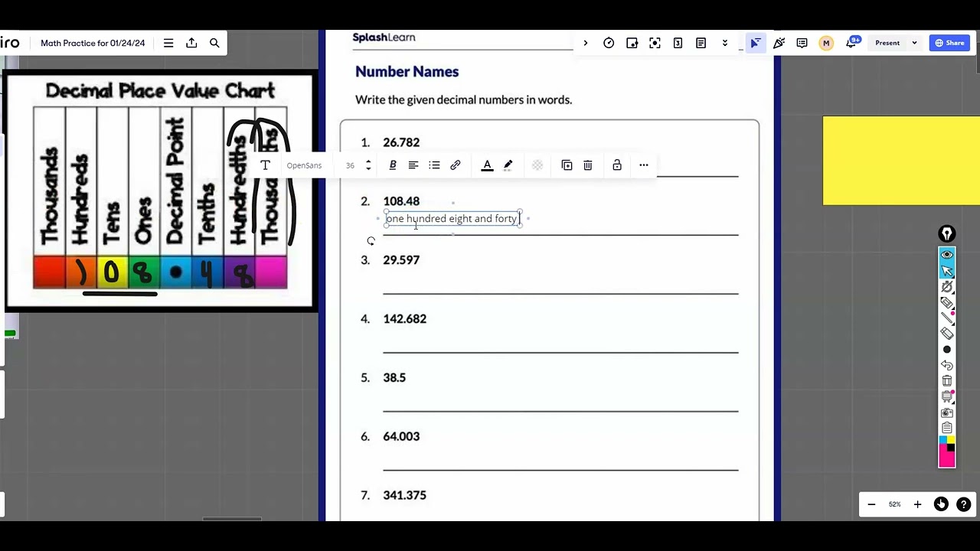Toggle bulleted list formatting
This screenshot has height=551, width=980.
[x=434, y=165]
